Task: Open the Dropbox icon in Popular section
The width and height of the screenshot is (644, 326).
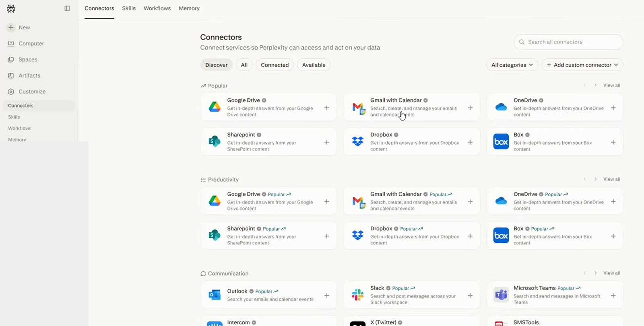Action: pyautogui.click(x=358, y=141)
